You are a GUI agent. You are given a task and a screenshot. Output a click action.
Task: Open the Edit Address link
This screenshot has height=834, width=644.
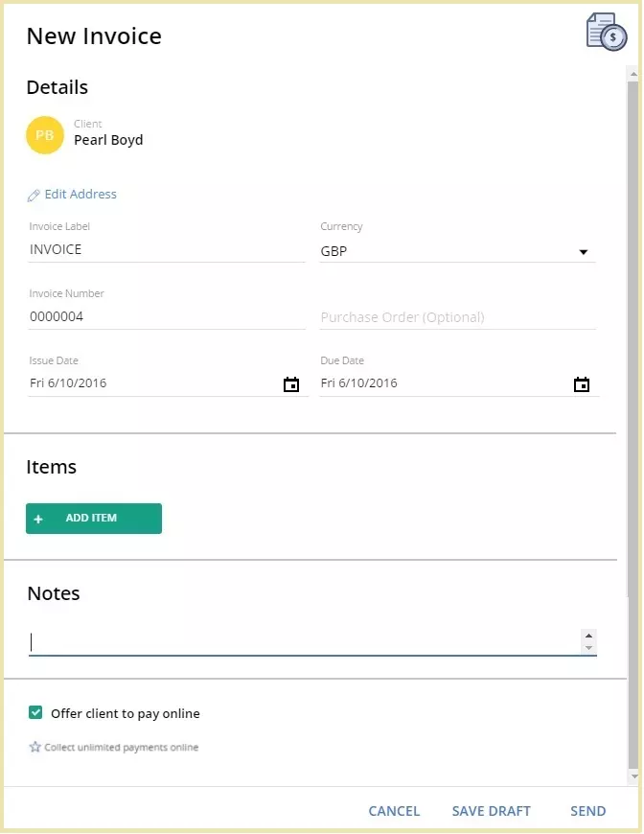pos(80,195)
